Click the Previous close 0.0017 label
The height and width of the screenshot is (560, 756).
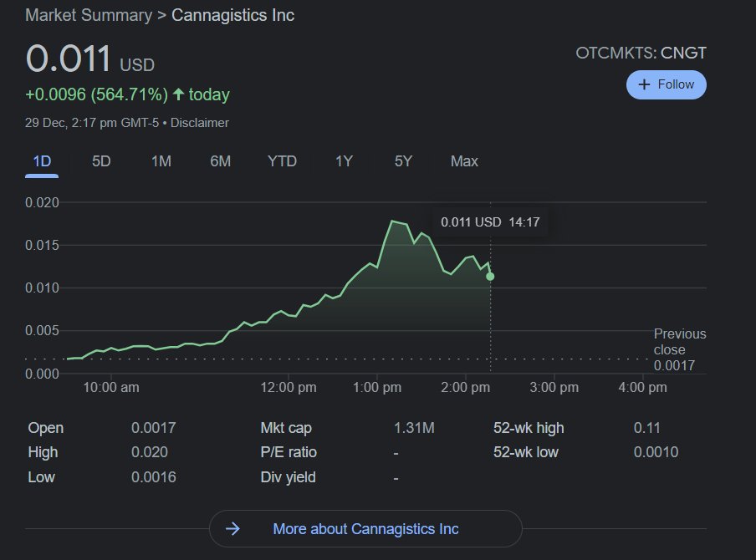pos(679,349)
